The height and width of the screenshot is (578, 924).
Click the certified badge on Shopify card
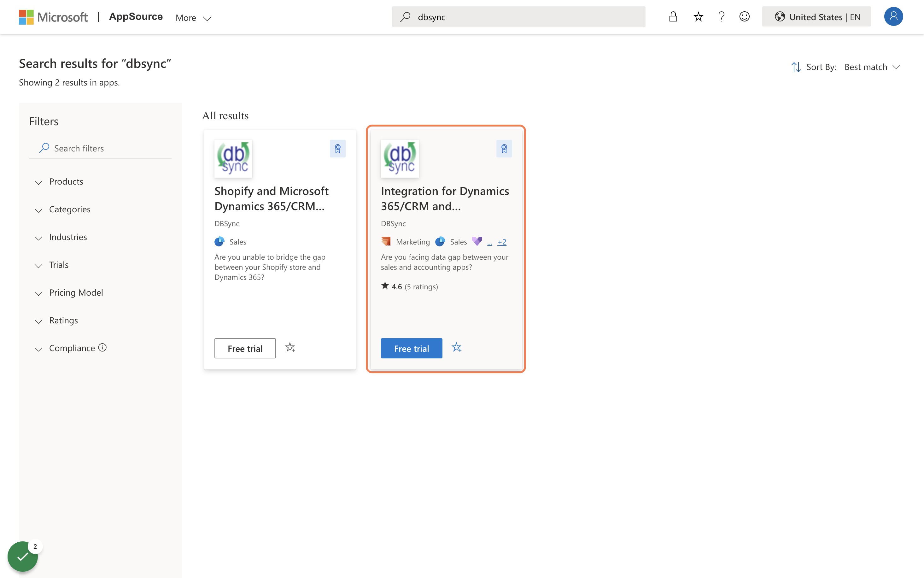tap(338, 149)
